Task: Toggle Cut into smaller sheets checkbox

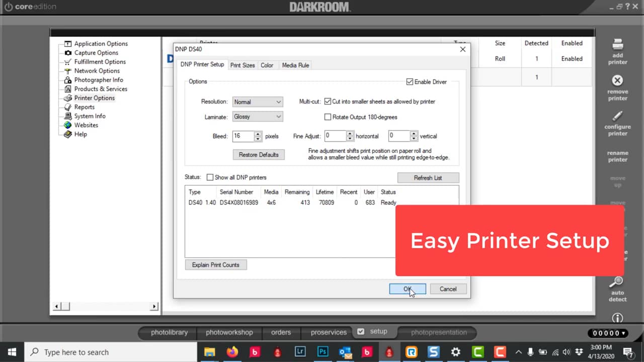Action: pyautogui.click(x=328, y=102)
